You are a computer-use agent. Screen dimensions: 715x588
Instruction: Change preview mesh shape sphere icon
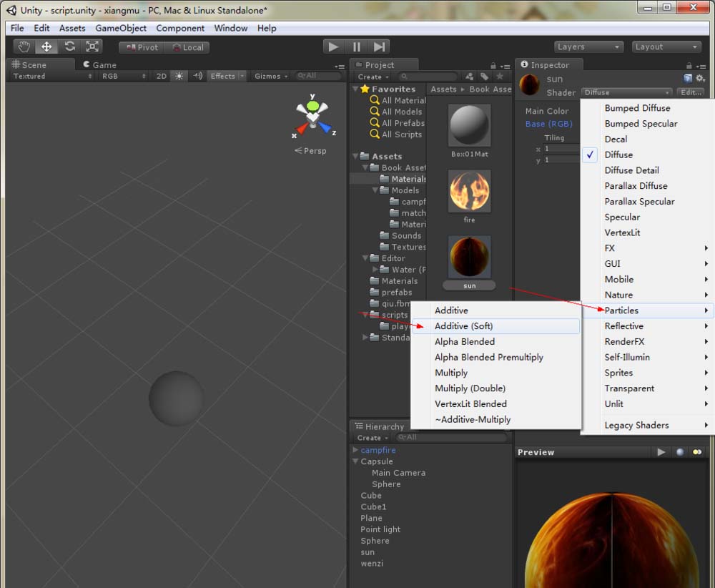coord(680,452)
